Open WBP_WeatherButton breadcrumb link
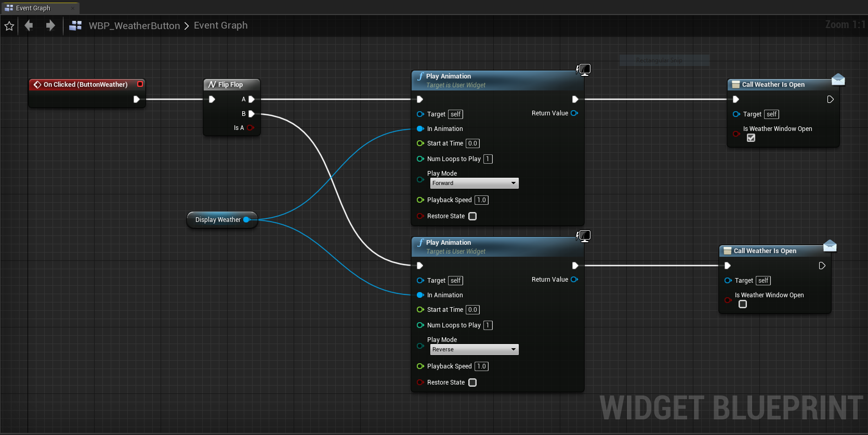Screen dimensions: 868x435 click(134, 25)
